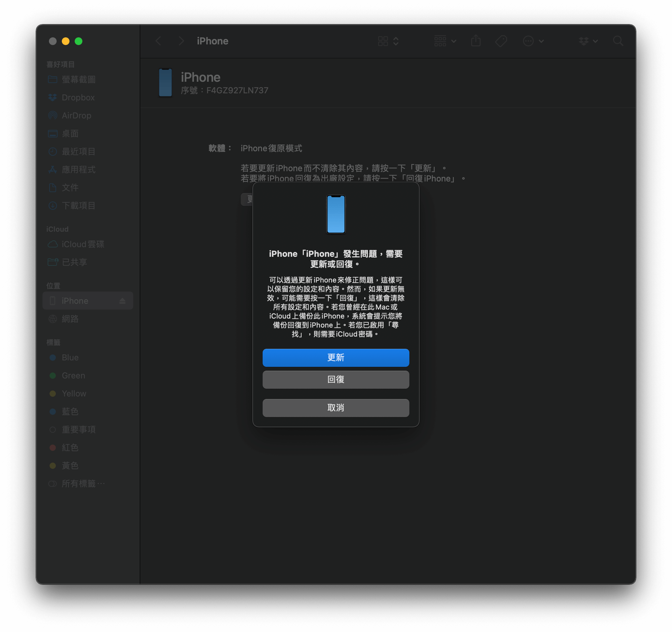This screenshot has height=632, width=672.
Task: Cancel the dialog with the 取消 button
Action: click(x=336, y=408)
